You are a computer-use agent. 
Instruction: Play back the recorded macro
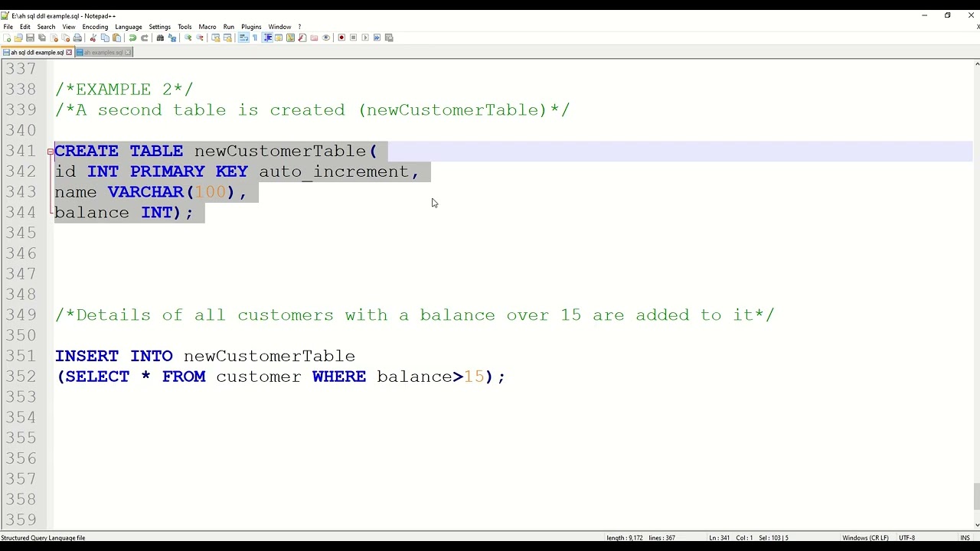(x=365, y=37)
